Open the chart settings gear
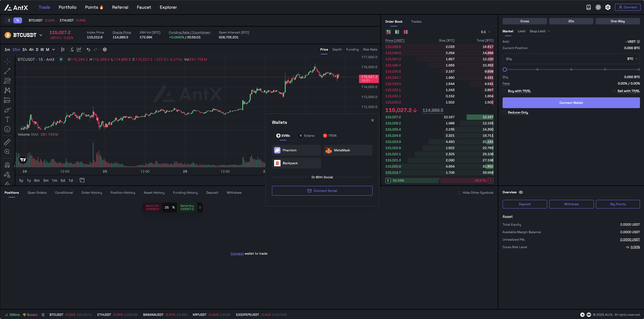 (105, 49)
